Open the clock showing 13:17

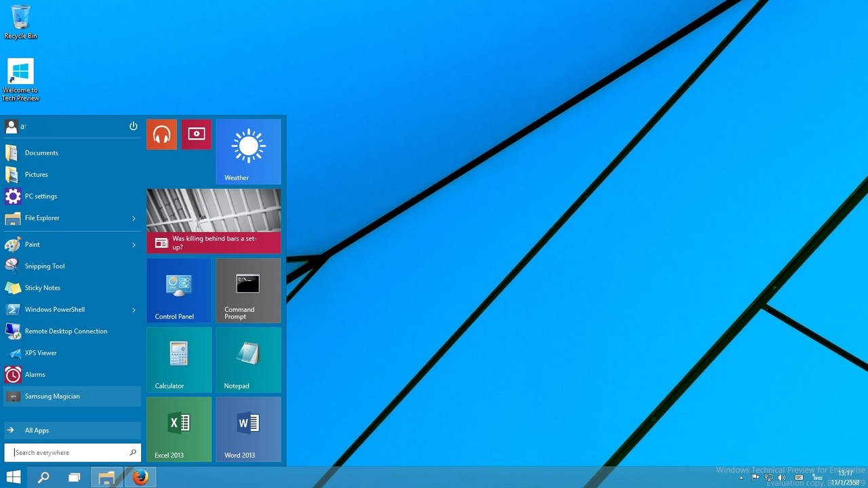tap(846, 478)
